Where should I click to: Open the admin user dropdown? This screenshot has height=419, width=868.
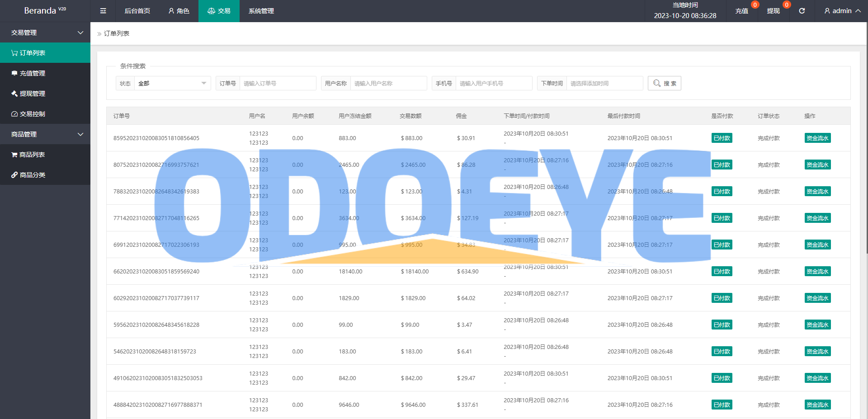[x=842, y=11]
